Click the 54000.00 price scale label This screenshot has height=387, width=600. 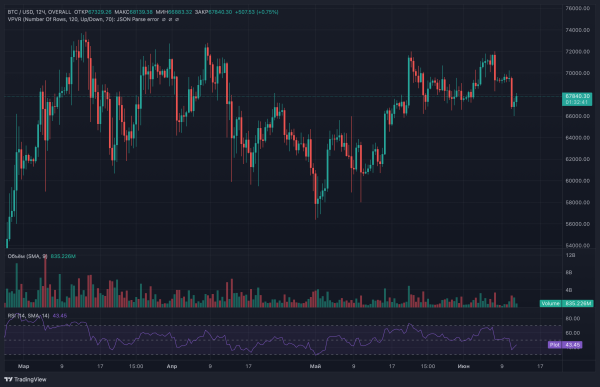point(577,245)
